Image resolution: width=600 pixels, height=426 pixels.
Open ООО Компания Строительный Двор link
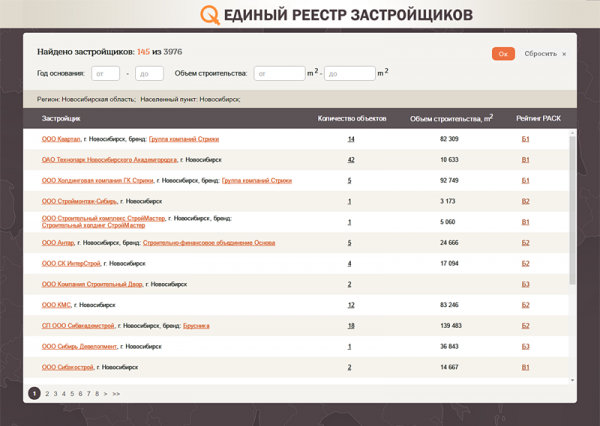(x=92, y=284)
